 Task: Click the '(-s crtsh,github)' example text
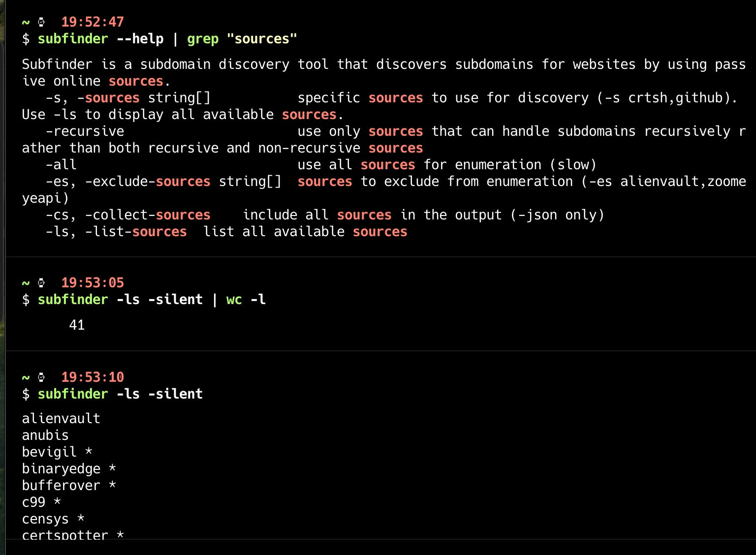[x=663, y=98]
